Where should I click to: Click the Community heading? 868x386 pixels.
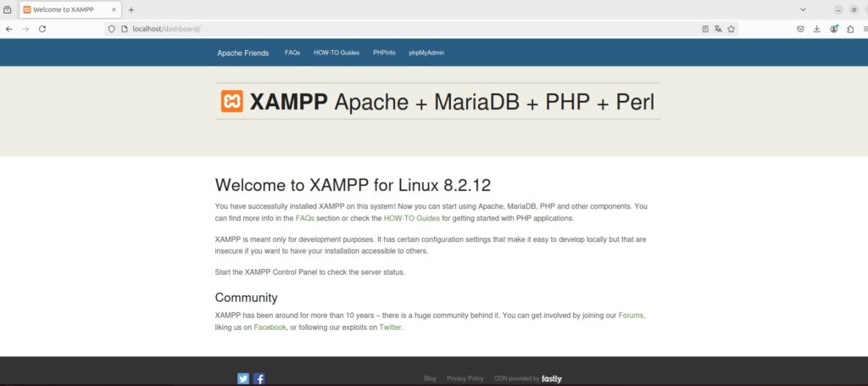pos(247,298)
